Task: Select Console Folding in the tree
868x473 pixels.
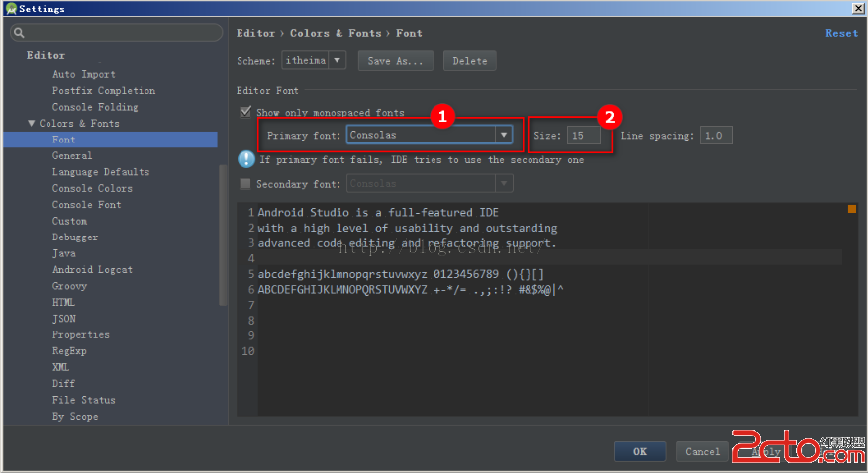Action: point(95,107)
